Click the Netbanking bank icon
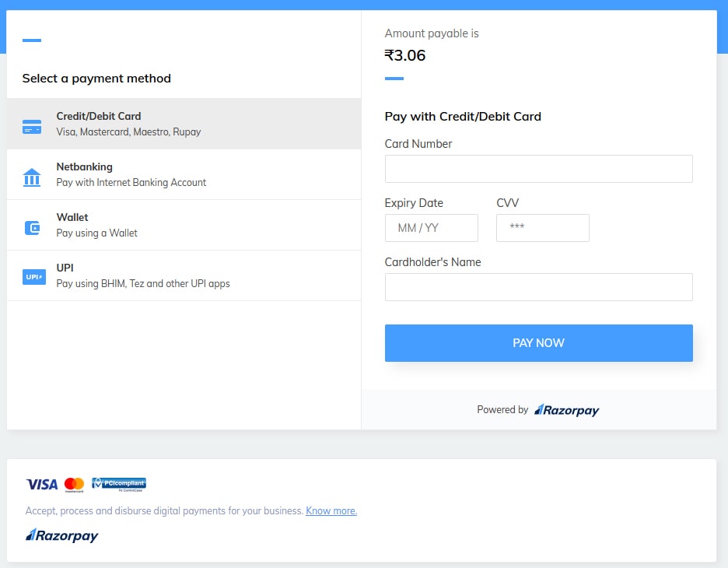Screen dimensions: 728x568 tap(32, 176)
